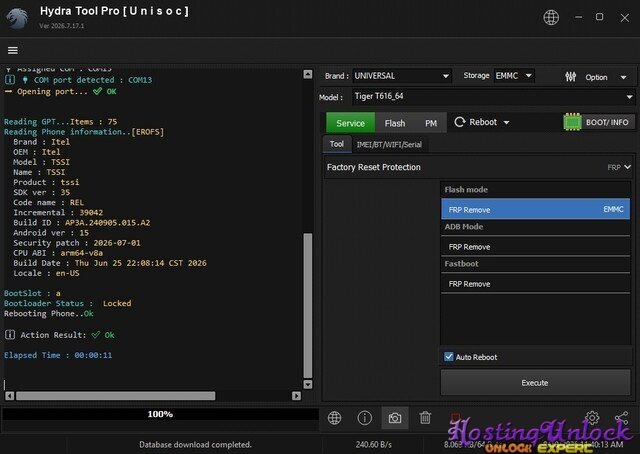Click the 'Opening port... OK' log line
Screen dimensions: 640x454
61,91
